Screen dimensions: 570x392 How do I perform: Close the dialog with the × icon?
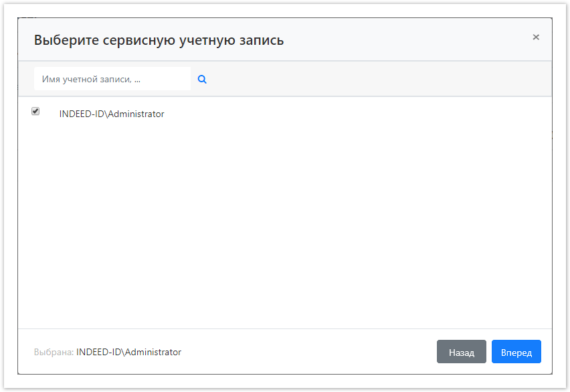click(536, 37)
